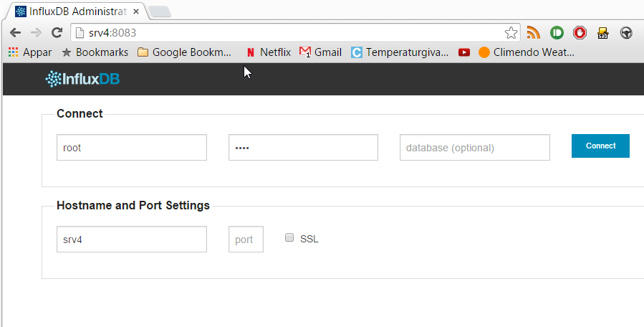
Task: Open the Appar apps shortcut
Action: (30, 52)
